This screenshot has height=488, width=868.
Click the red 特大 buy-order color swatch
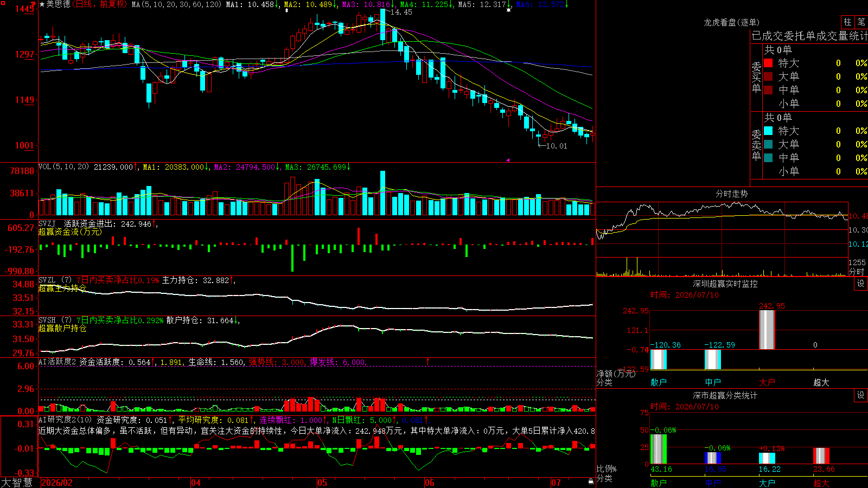coord(768,63)
